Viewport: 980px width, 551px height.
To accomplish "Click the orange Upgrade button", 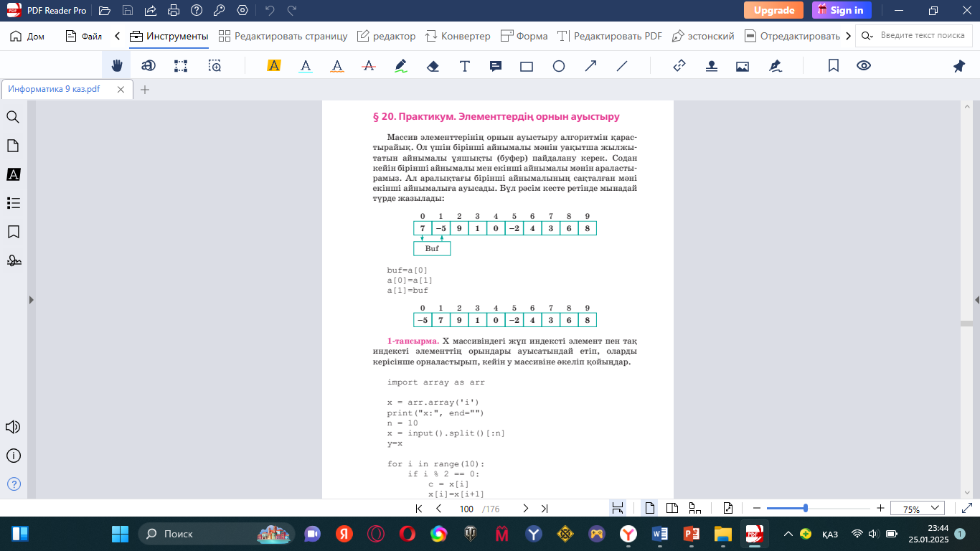I will point(773,10).
